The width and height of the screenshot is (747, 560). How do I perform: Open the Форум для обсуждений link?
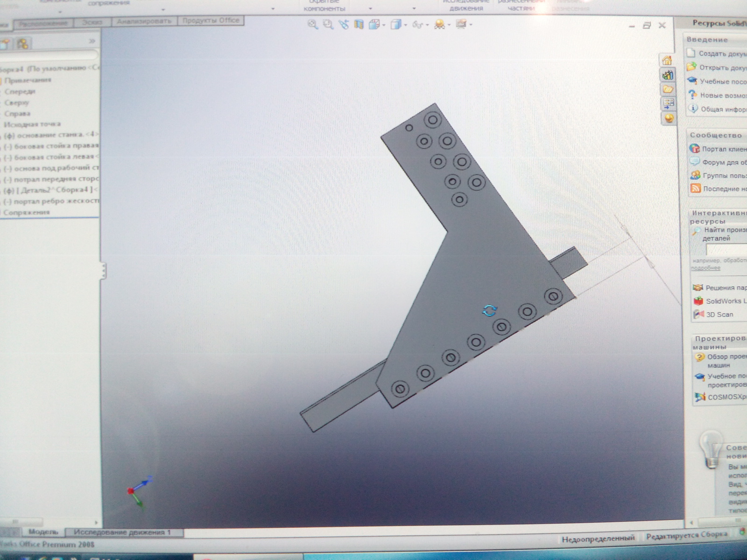tap(725, 162)
